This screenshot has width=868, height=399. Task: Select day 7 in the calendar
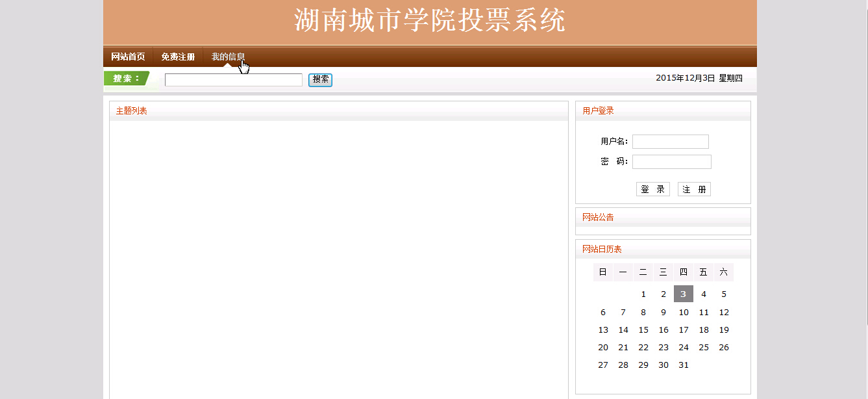click(623, 313)
